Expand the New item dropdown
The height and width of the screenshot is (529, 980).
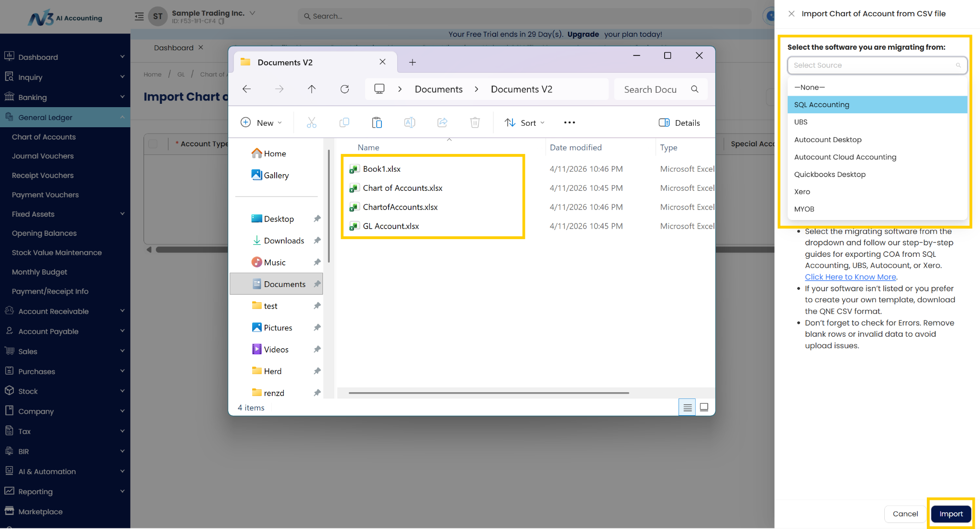click(261, 122)
